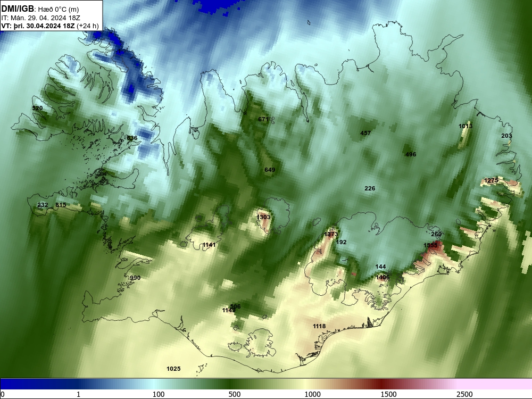The height and width of the screenshot is (399, 532).
Task: Click the 'Hæð 0°C (m)' heading
Action: click(x=59, y=10)
